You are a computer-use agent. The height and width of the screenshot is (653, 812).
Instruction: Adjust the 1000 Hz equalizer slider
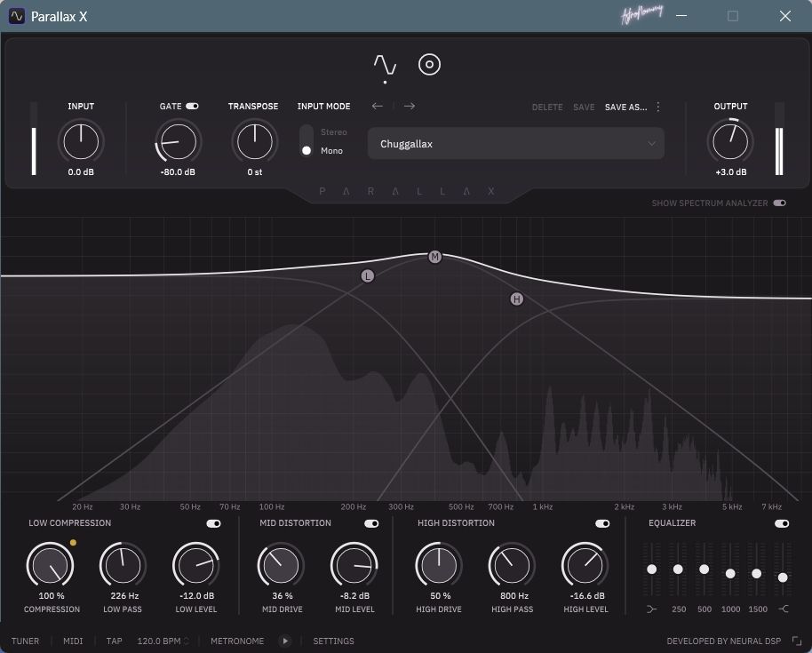point(730,576)
